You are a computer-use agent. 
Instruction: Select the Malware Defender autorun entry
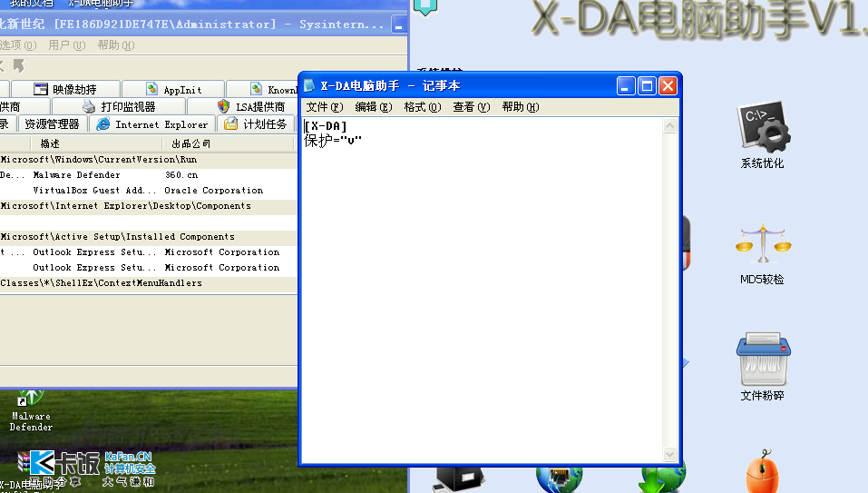149,175
